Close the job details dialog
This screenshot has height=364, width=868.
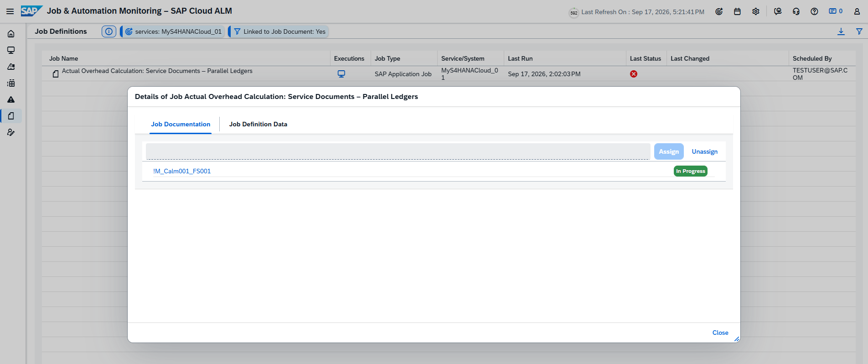[720, 333]
